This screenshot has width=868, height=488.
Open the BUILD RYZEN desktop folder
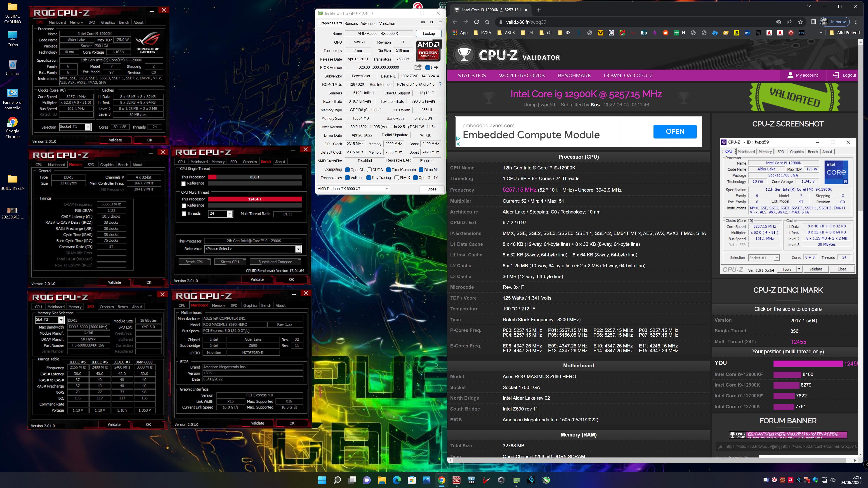coord(12,183)
